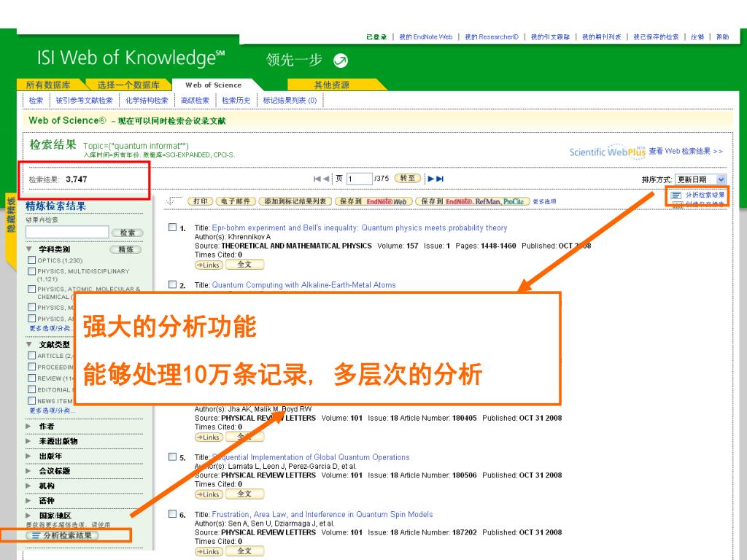Jump to the first results page arrow
747x560 pixels.
317,179
